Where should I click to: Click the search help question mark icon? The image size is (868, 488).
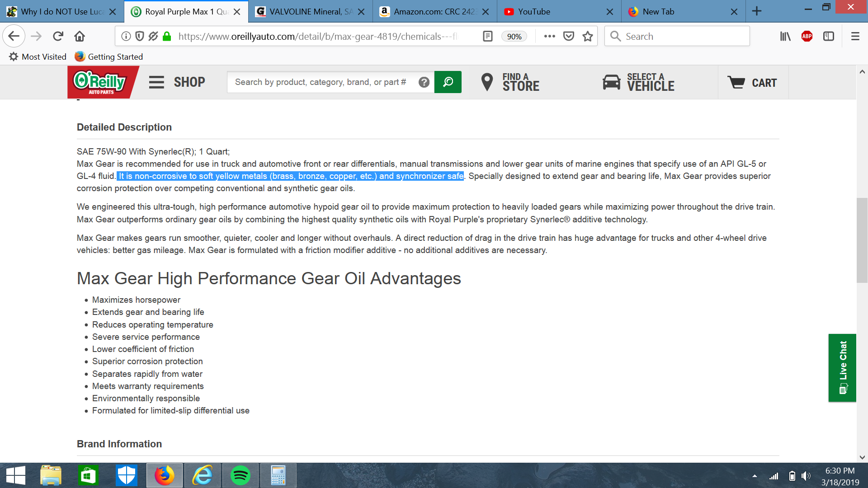click(x=424, y=82)
